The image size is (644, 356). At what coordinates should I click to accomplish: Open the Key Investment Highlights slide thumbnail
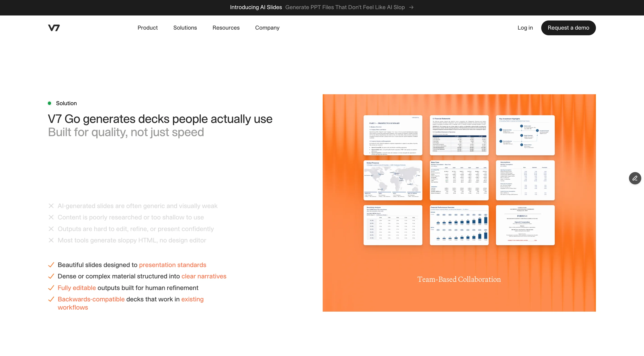click(525, 135)
